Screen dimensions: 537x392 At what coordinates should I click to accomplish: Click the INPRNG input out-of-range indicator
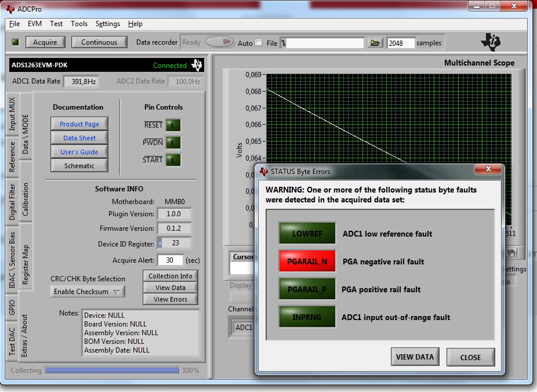click(x=307, y=318)
